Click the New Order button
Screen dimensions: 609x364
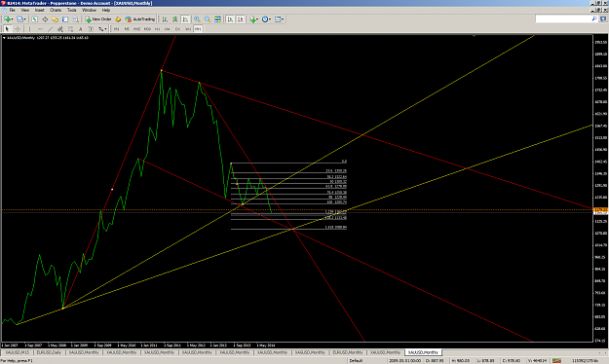(98, 19)
